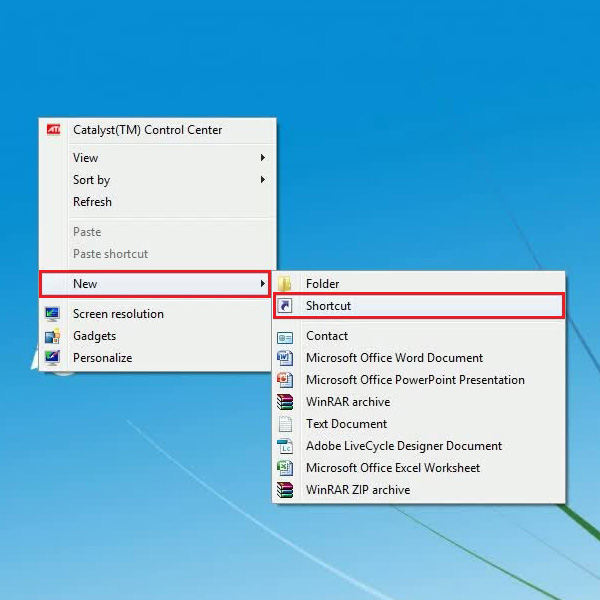Click the Text Document page icon

coord(285,424)
